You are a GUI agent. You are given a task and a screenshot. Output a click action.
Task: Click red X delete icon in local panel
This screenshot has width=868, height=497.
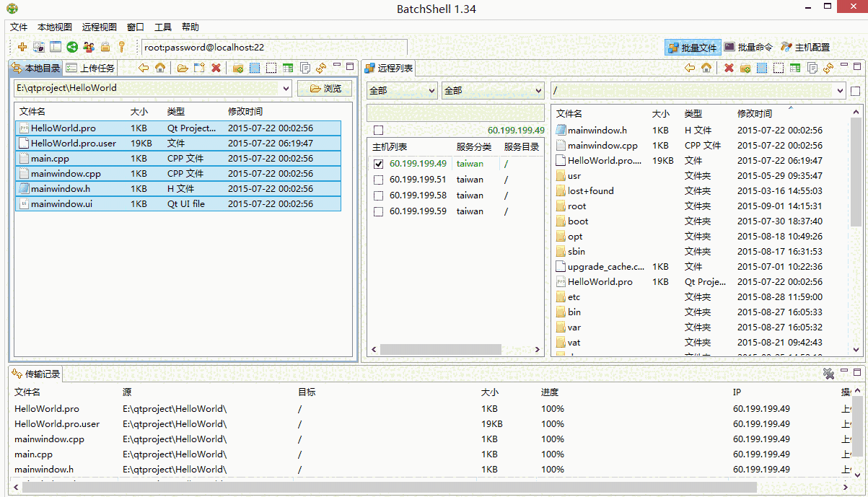(216, 69)
